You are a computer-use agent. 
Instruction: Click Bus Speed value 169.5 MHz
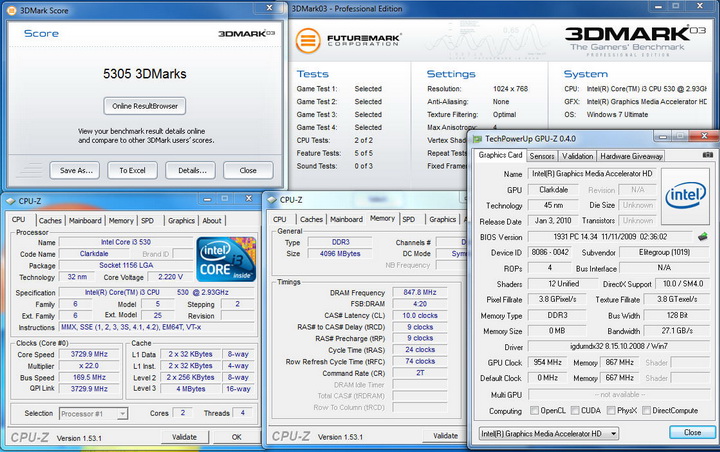[x=89, y=377]
